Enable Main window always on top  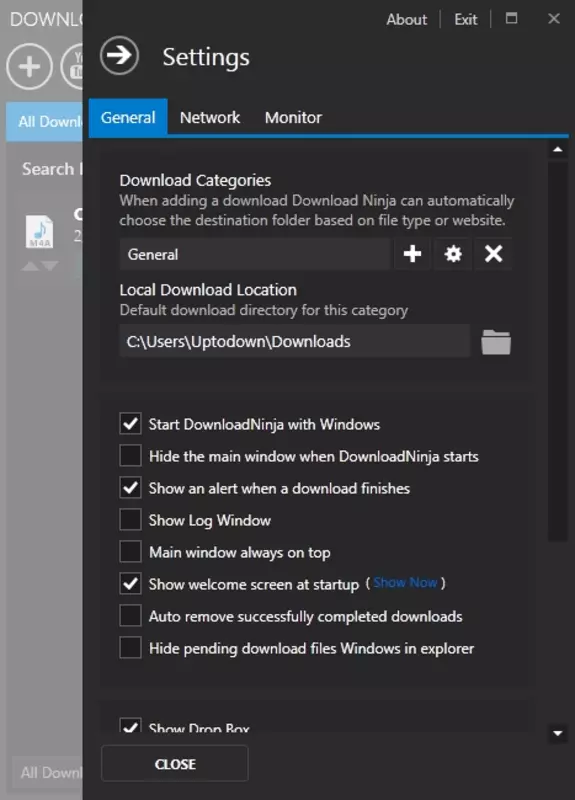130,552
